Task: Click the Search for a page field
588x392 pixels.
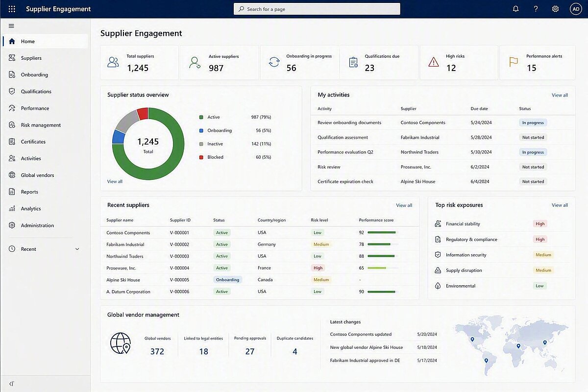Action: [x=317, y=9]
